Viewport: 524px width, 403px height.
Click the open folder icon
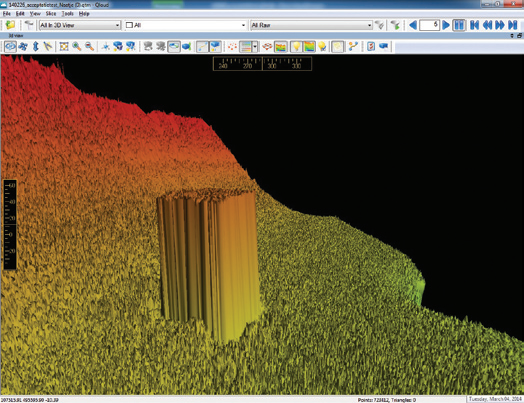[x=11, y=25]
